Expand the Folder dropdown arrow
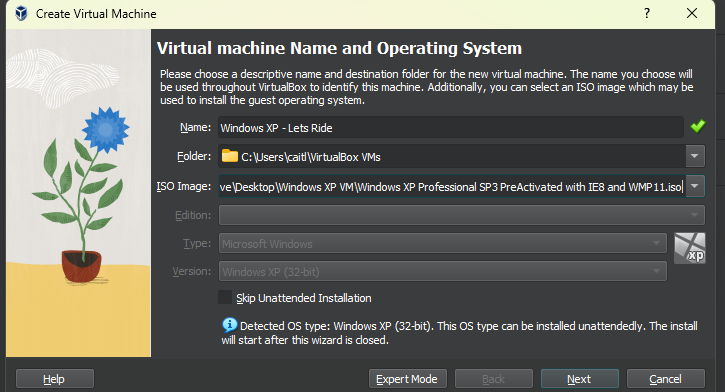 coord(694,156)
